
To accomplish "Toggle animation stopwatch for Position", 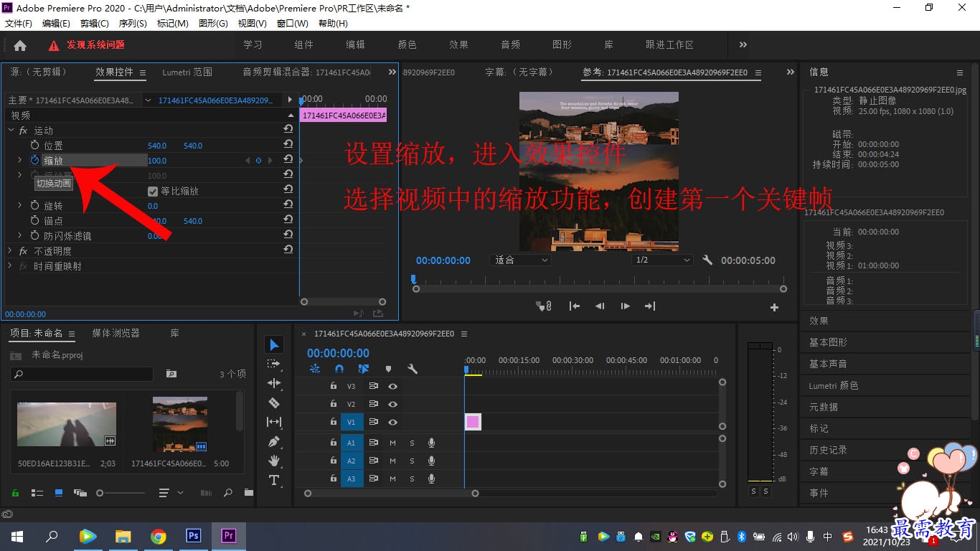I will tap(34, 146).
